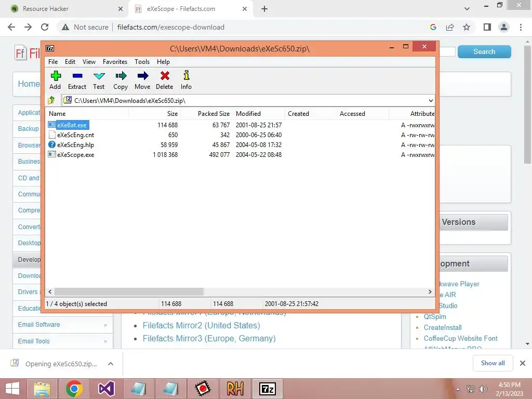
Task: Close the Chrome downloads bar
Action: point(523,363)
